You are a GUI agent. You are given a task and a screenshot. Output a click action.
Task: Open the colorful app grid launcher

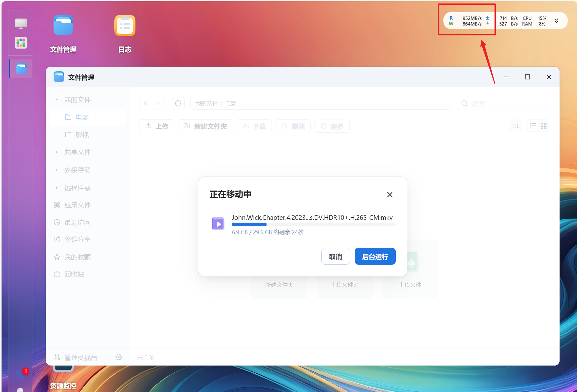click(x=21, y=43)
